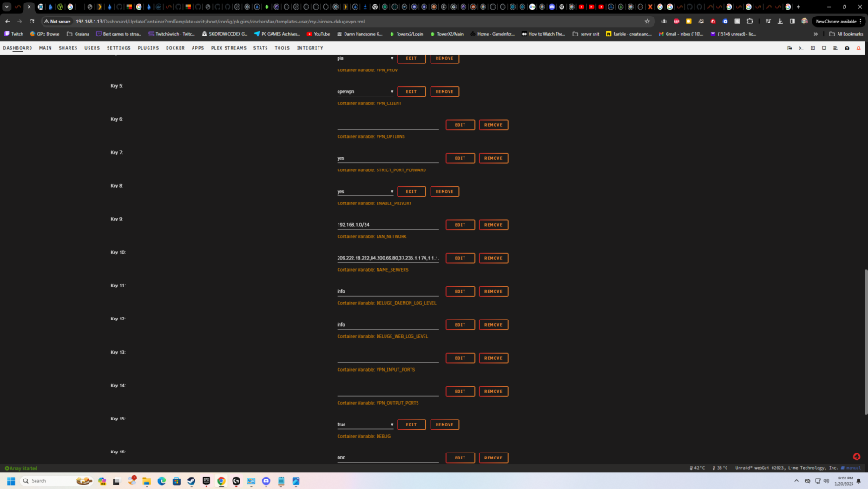Open the Chrome media control icon
Screen dimensions: 868x489
click(768, 22)
